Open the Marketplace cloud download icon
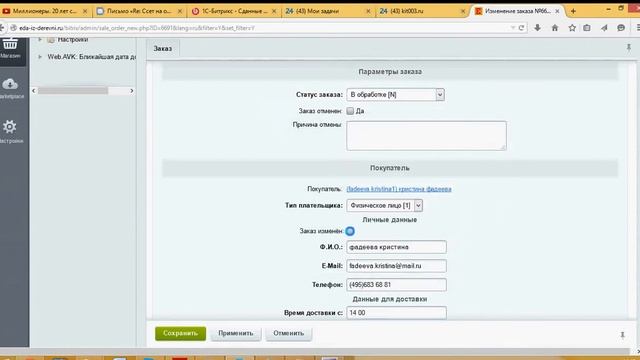 (10, 84)
